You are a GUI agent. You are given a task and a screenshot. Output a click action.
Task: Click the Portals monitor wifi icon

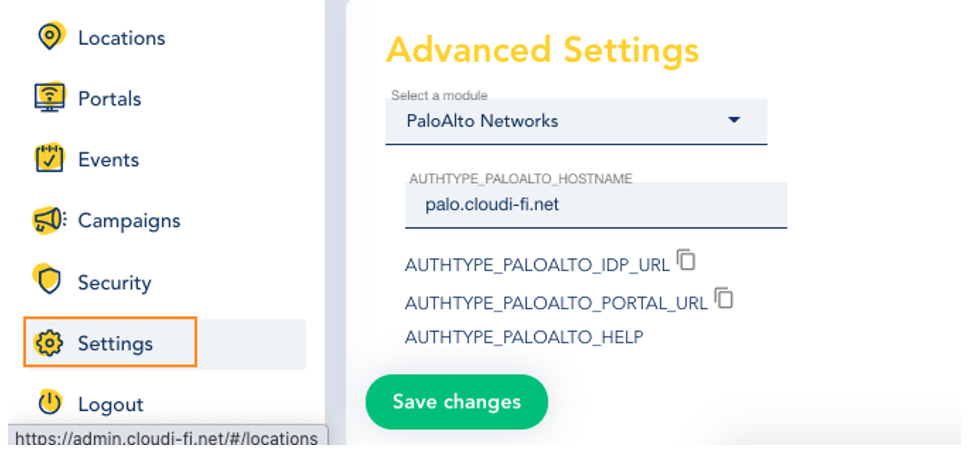(50, 98)
